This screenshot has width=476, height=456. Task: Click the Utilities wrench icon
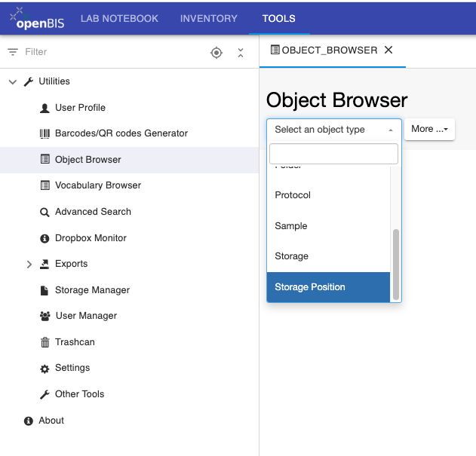pyautogui.click(x=29, y=81)
